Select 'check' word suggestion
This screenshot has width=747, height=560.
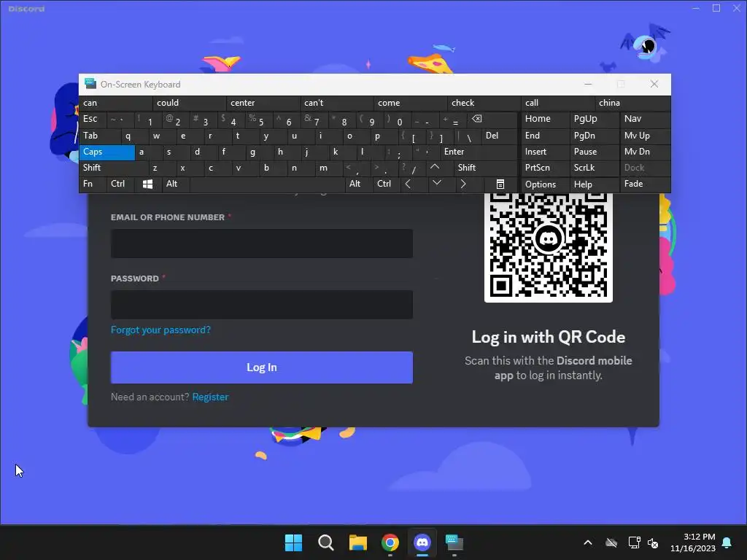tap(484, 103)
